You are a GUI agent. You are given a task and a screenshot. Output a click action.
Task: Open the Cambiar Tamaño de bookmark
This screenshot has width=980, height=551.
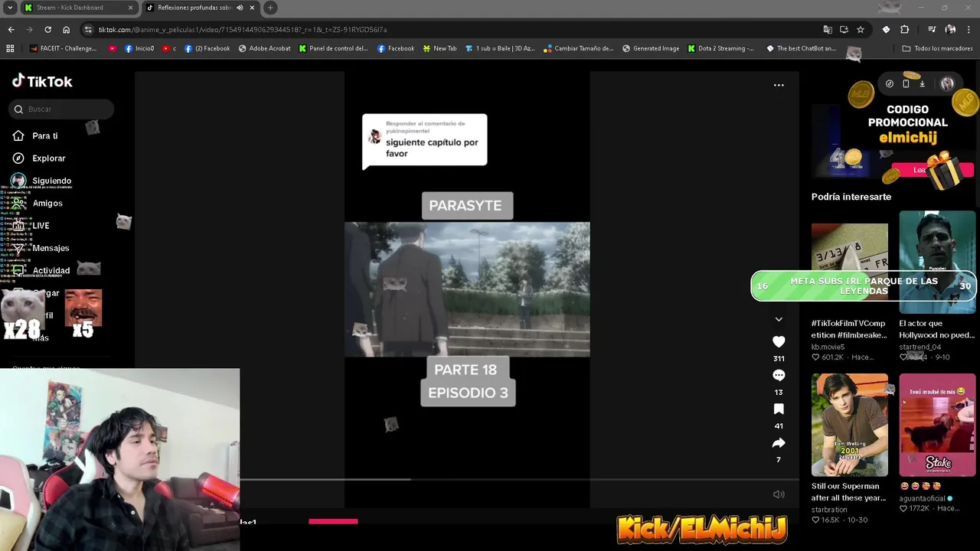point(578,48)
